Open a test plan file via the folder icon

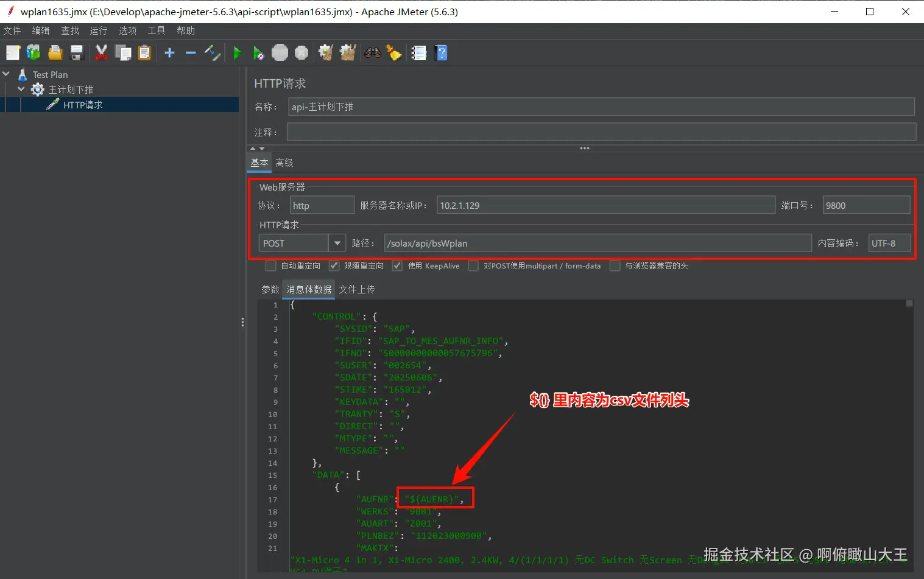tap(55, 53)
